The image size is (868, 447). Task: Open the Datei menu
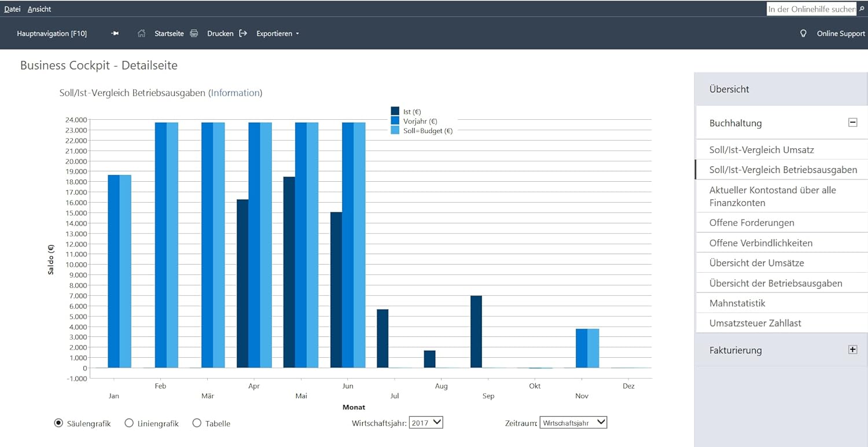(12, 9)
